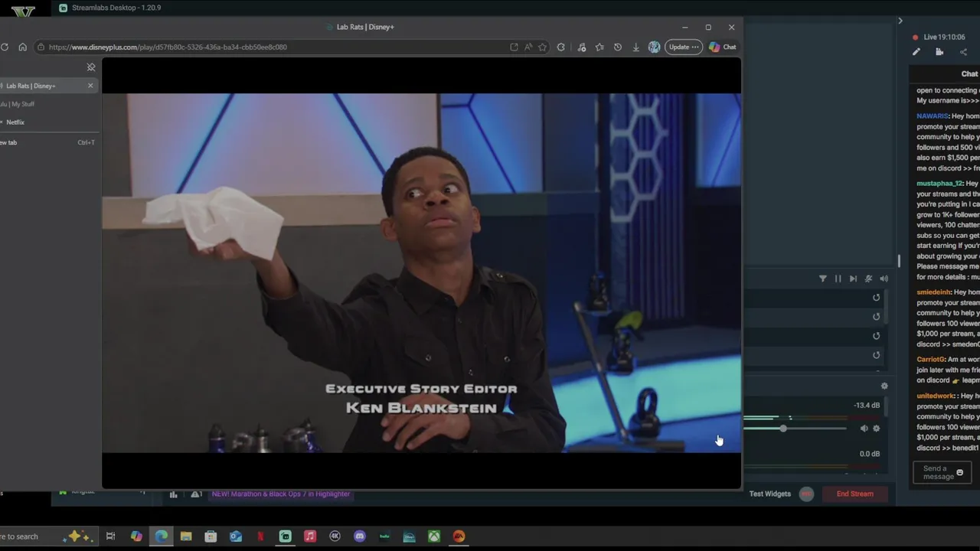Close the Lab Rats | Disney+ tab
Viewport: 980px width, 551px height.
click(90, 86)
